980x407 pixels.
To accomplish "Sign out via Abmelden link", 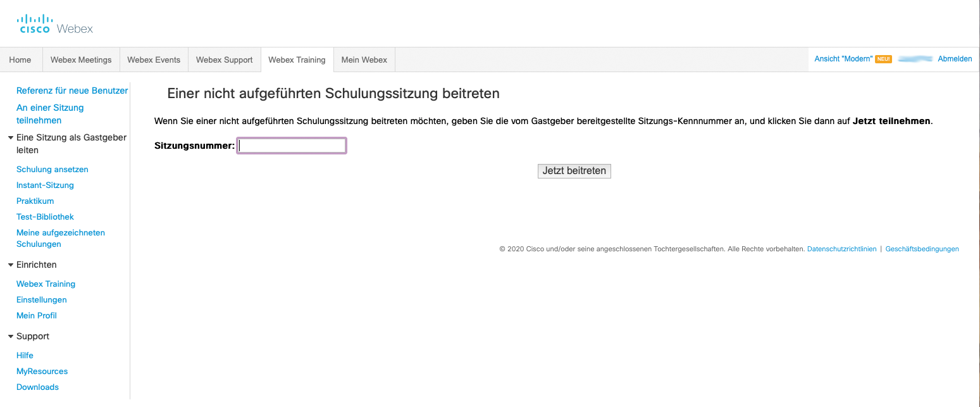I will pos(955,59).
